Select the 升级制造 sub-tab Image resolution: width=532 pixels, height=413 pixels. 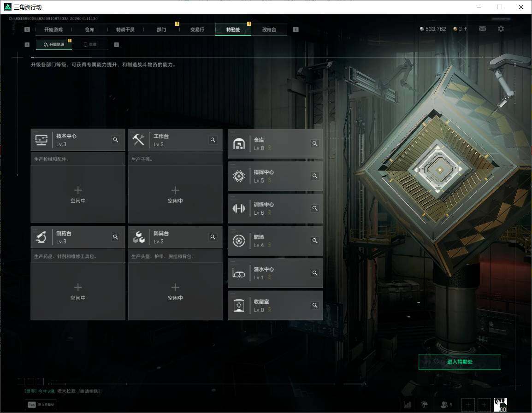coord(54,45)
